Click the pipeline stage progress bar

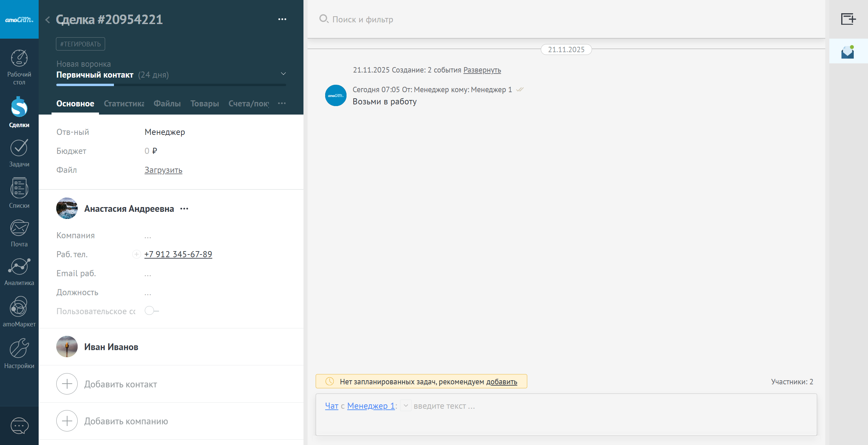(171, 85)
